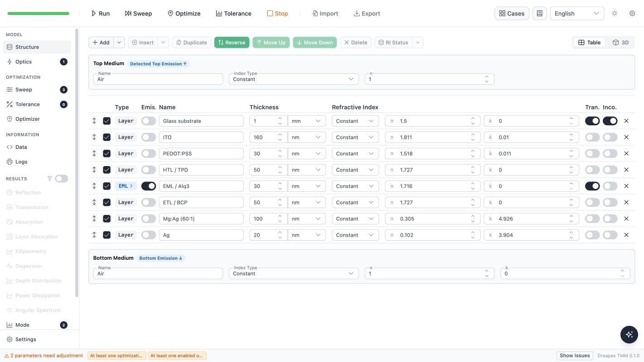
Task: Click the results filter funnel icon
Action: [50, 179]
